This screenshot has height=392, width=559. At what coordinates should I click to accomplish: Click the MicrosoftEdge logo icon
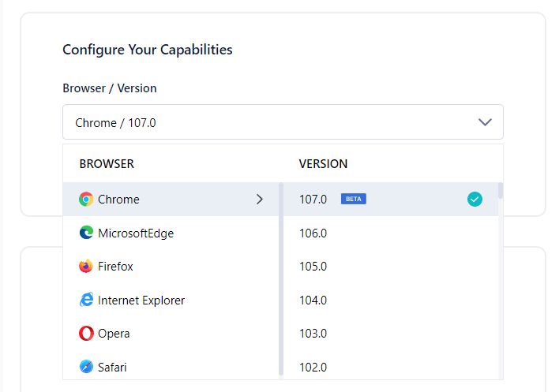[x=86, y=233]
